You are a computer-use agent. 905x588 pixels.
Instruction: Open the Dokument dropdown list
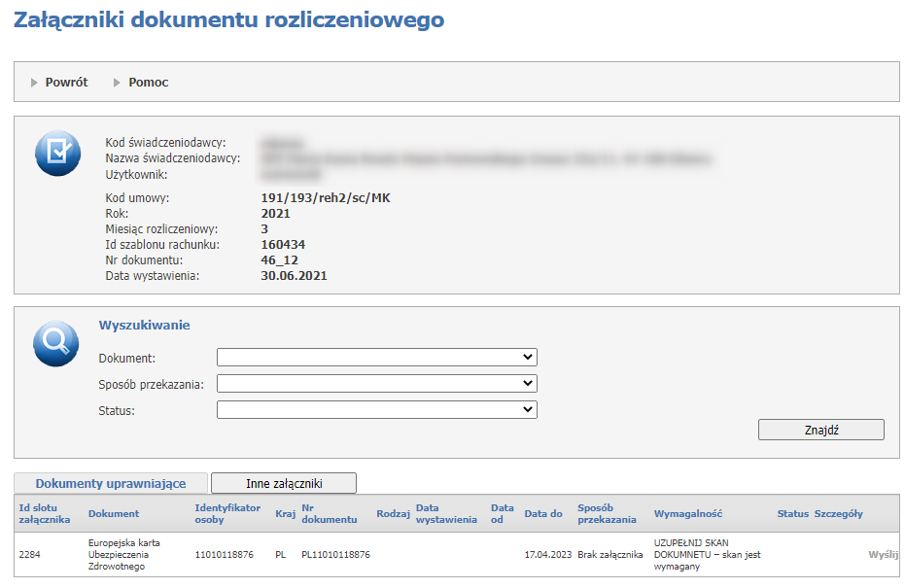(x=376, y=358)
